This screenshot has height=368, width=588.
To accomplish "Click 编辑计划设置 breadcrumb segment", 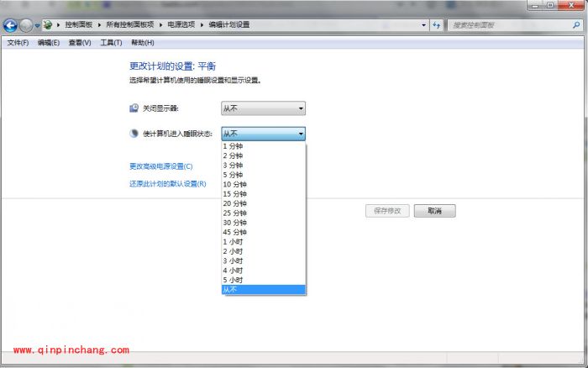I will coord(229,24).
